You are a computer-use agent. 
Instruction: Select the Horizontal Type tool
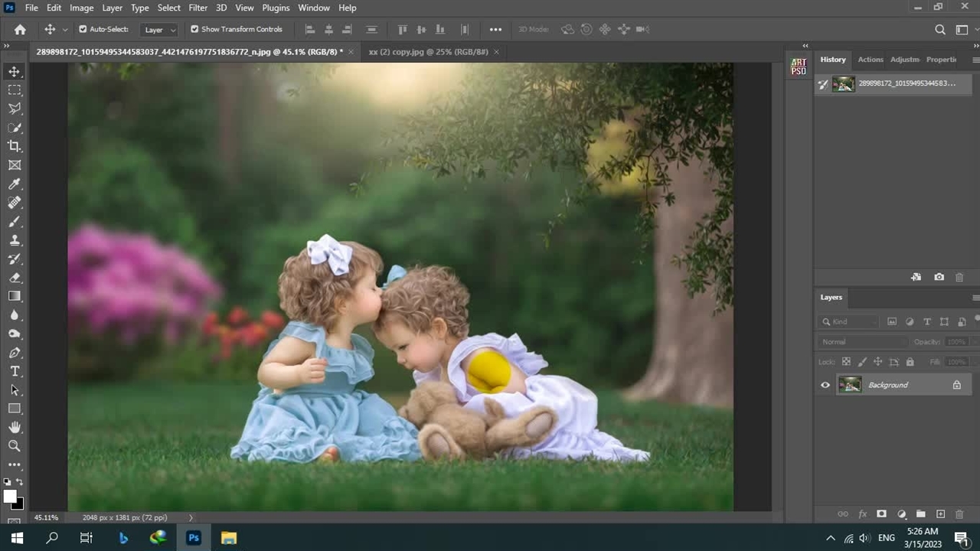click(x=15, y=371)
